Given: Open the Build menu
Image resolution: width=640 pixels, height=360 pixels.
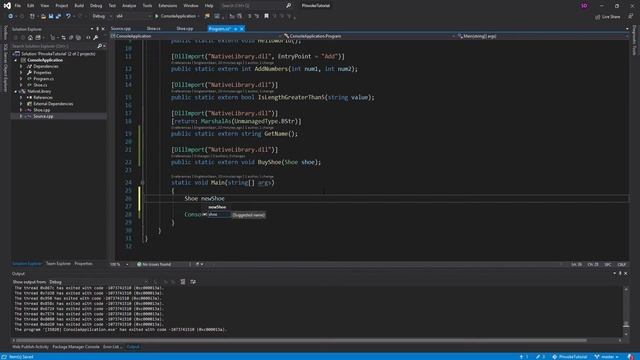Looking at the screenshot, I should tap(79, 6).
